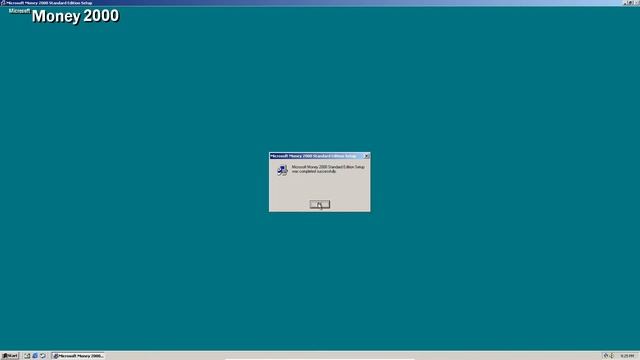Close the Money 2000 setup completed dialog

366,156
